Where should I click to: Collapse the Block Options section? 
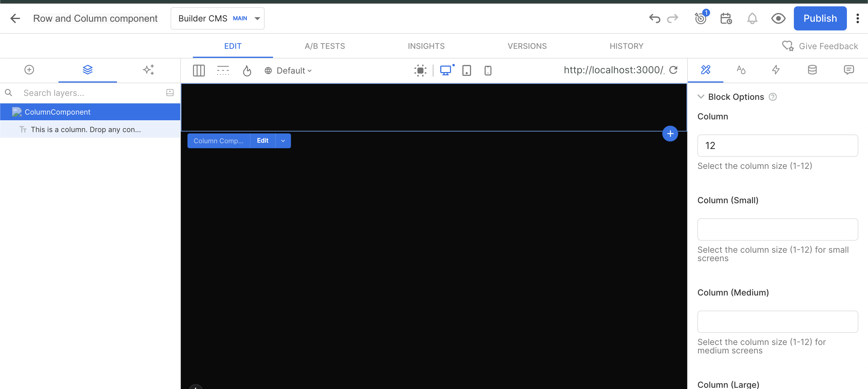click(701, 97)
